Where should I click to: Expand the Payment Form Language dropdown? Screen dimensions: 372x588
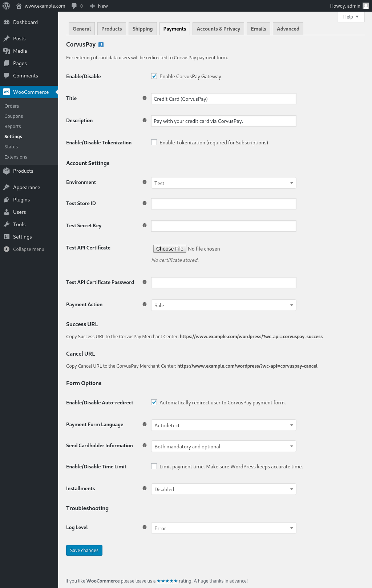pos(223,425)
